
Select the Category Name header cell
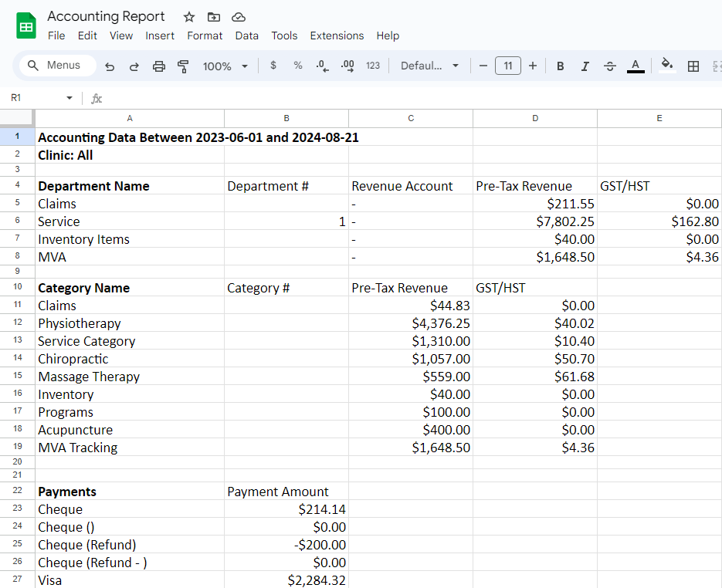pyautogui.click(x=130, y=288)
